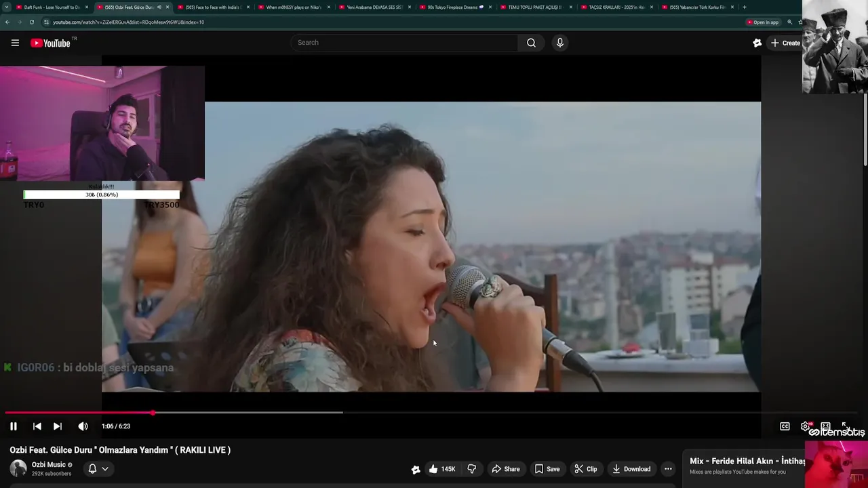Mute the tab via its audio speaker icon

(x=159, y=7)
